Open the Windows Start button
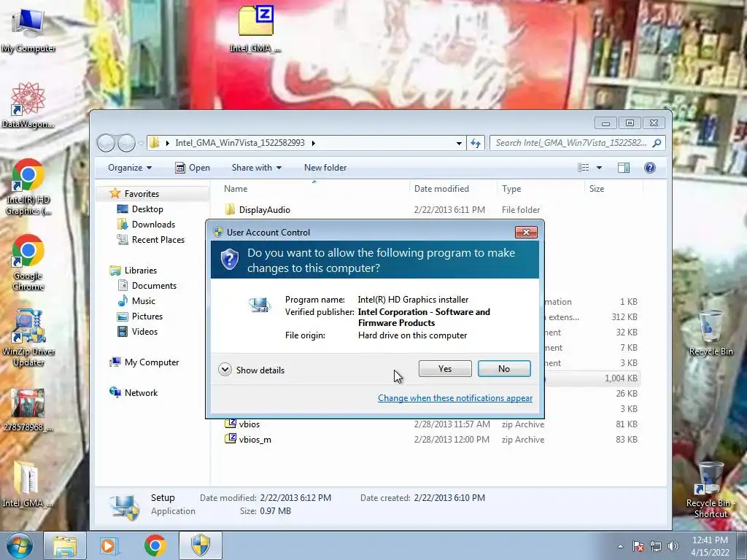This screenshot has width=747, height=560. point(19,545)
